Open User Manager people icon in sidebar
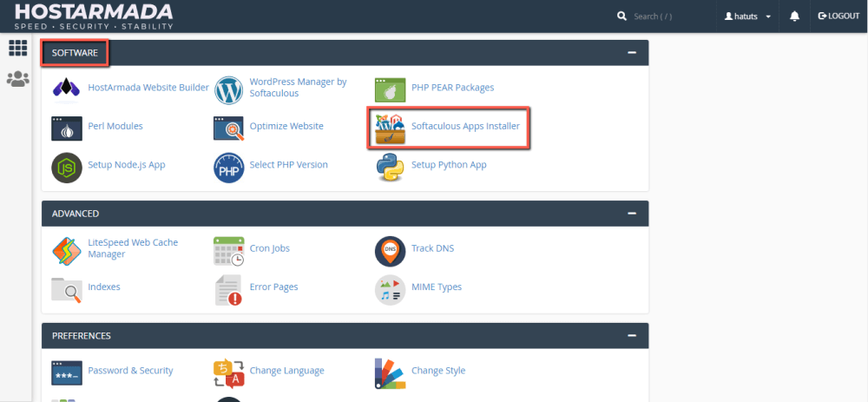Screen dimensions: 868x402 [17, 79]
